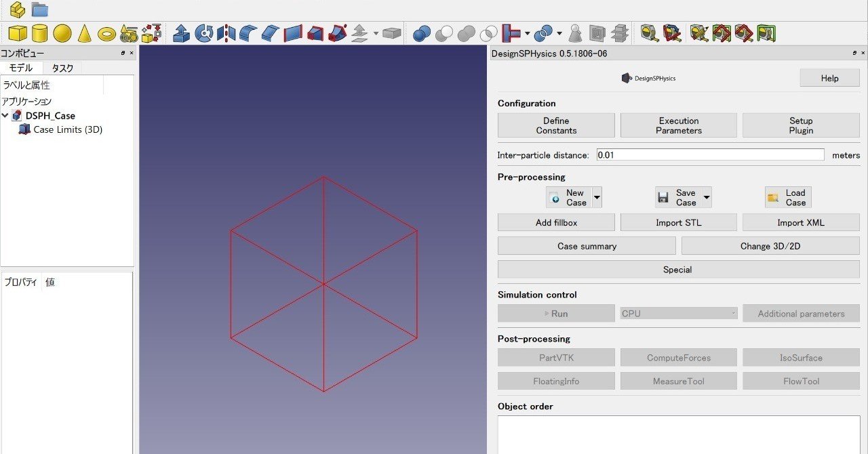Activate the Extrude tool
Image resolution: width=868 pixels, height=454 pixels.
point(182,32)
